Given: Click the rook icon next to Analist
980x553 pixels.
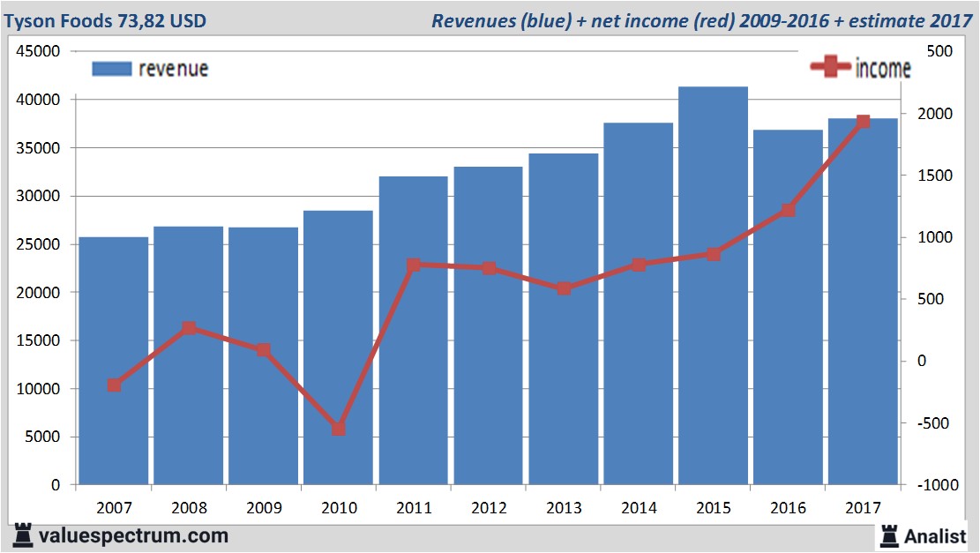Looking at the screenshot, I should pyautogui.click(x=888, y=535).
